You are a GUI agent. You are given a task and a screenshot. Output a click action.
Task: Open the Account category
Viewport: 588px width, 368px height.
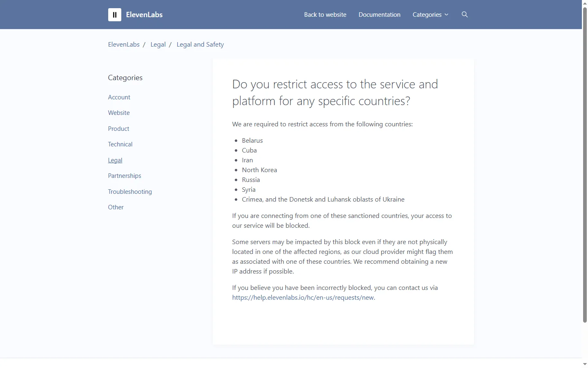coord(119,97)
